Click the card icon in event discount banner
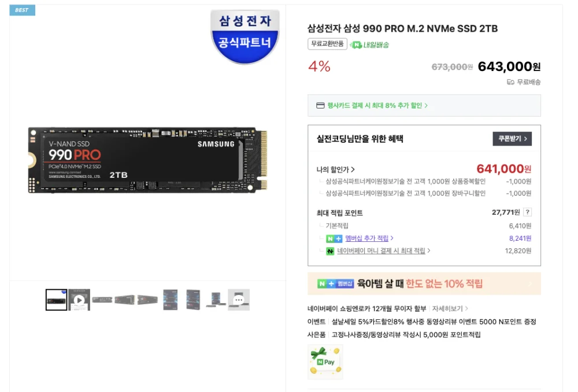Screen dimensions: 578x392 click(320, 106)
